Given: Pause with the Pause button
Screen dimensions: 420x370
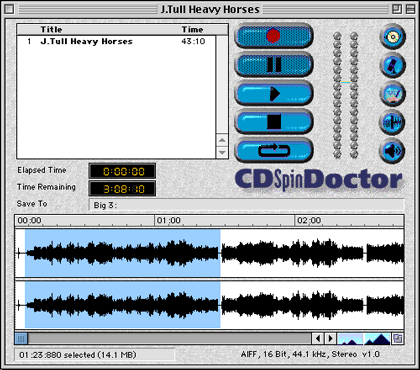Looking at the screenshot, I should click(273, 65).
